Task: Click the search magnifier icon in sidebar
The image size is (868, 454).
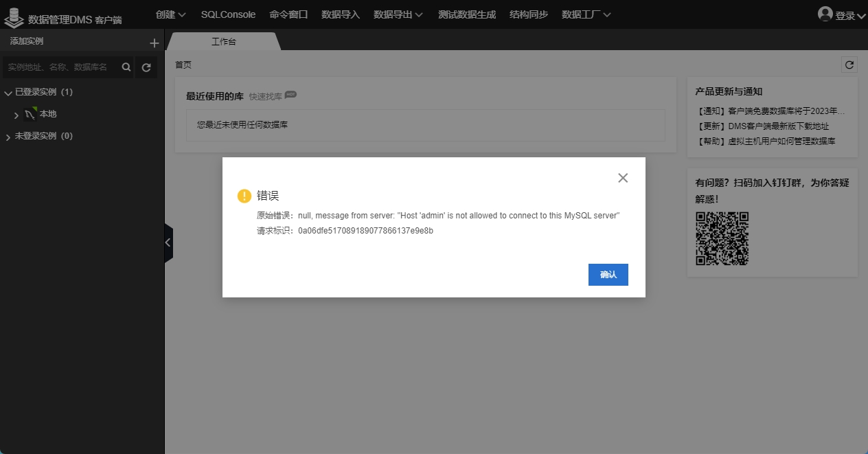Action: (x=126, y=67)
